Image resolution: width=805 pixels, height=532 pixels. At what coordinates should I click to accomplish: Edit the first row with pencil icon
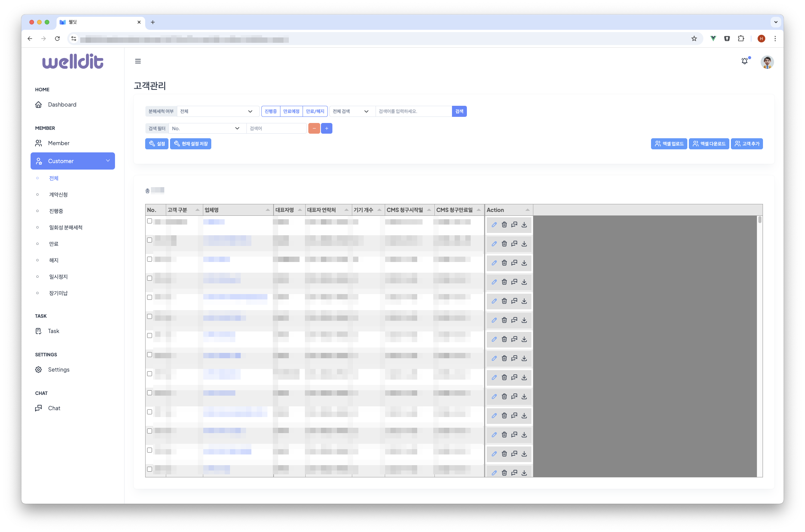(x=494, y=225)
